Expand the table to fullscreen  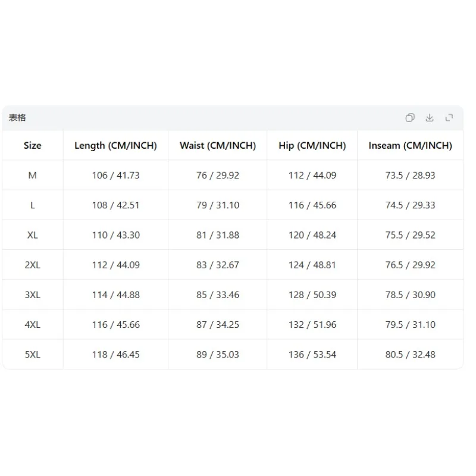[449, 118]
